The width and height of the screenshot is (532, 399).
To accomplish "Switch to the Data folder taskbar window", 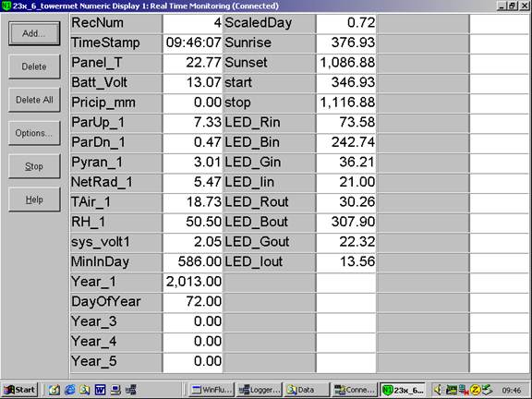I will tap(307, 390).
